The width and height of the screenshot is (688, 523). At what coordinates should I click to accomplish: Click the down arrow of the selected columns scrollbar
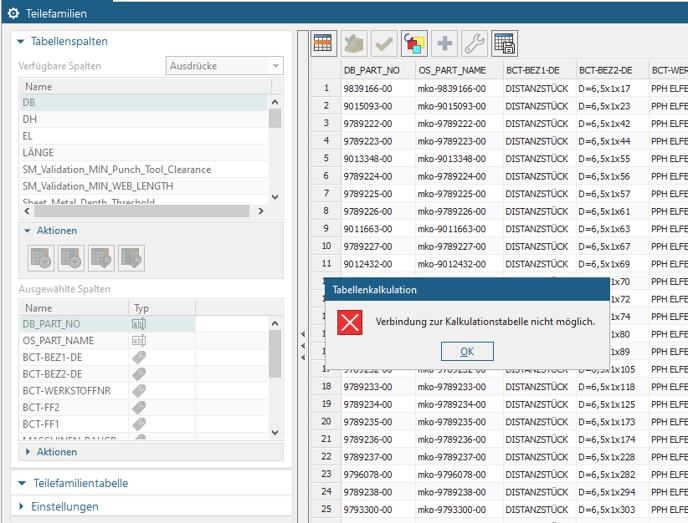(x=275, y=432)
